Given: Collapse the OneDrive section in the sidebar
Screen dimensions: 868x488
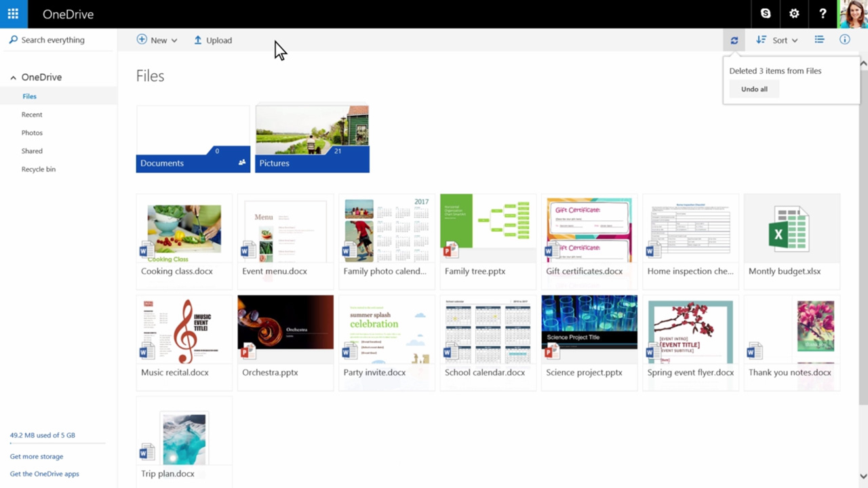Looking at the screenshot, I should [13, 77].
